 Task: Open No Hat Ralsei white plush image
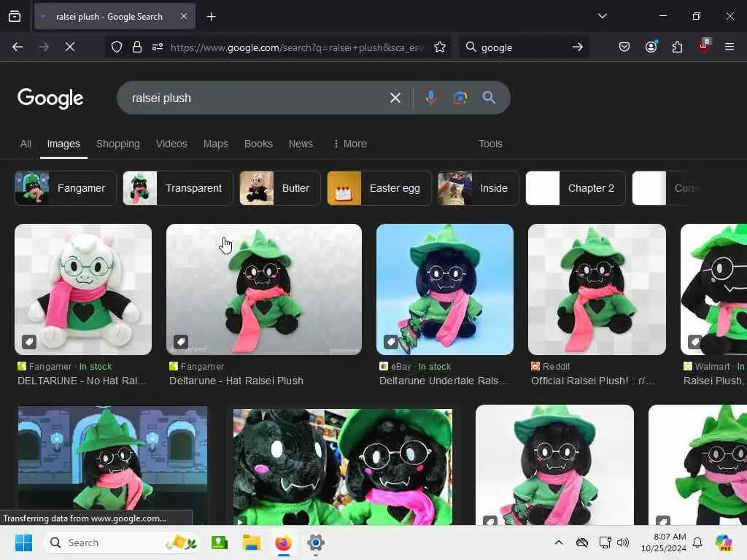click(83, 289)
